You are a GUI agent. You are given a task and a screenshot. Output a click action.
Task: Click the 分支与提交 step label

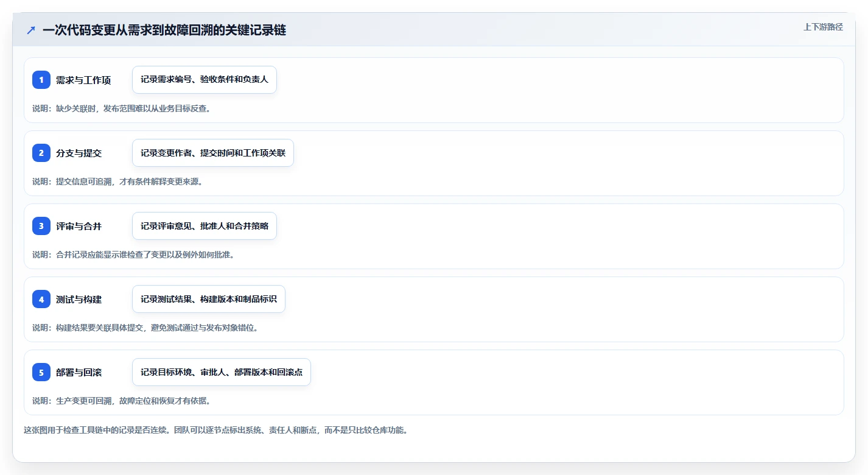(79, 153)
